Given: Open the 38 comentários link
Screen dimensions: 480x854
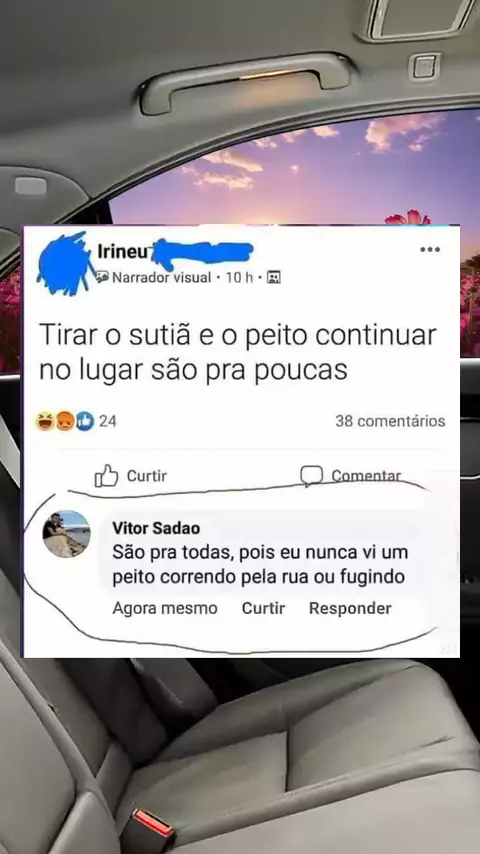Looking at the screenshot, I should pyautogui.click(x=390, y=421).
